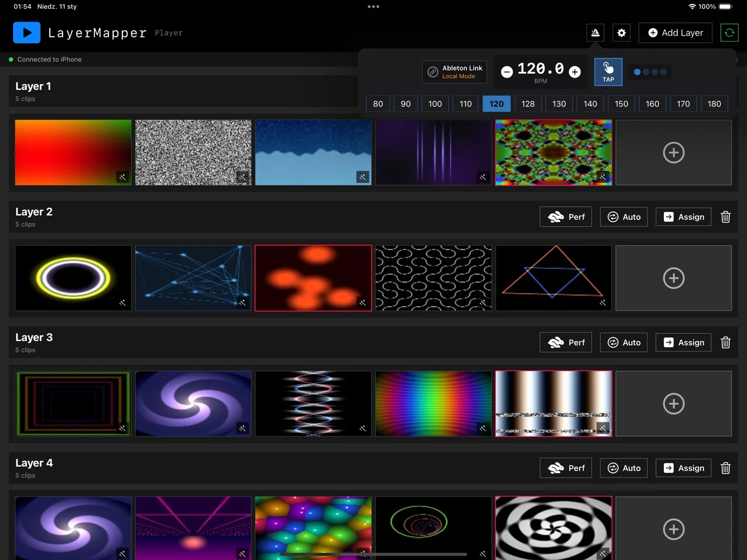Open effects wand on red gradient clip

tap(122, 177)
